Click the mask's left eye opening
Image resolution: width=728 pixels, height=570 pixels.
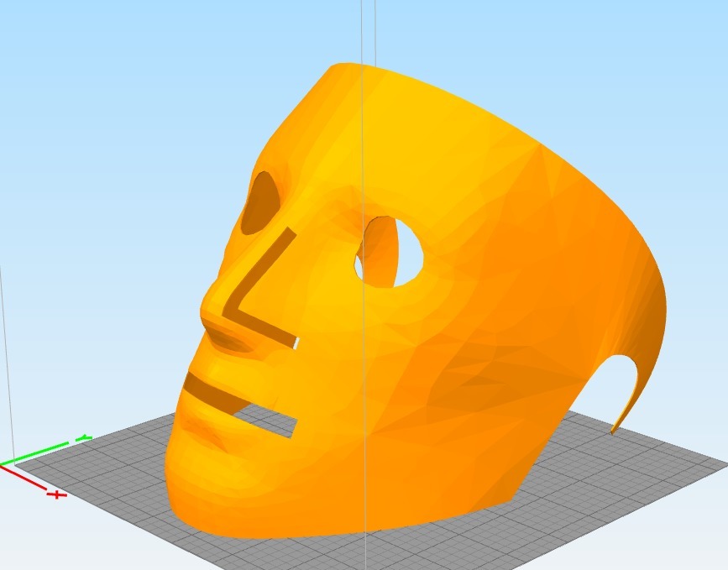(x=261, y=204)
